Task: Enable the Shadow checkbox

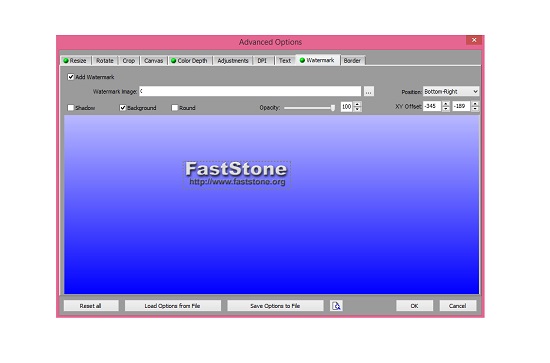Action: [x=71, y=108]
